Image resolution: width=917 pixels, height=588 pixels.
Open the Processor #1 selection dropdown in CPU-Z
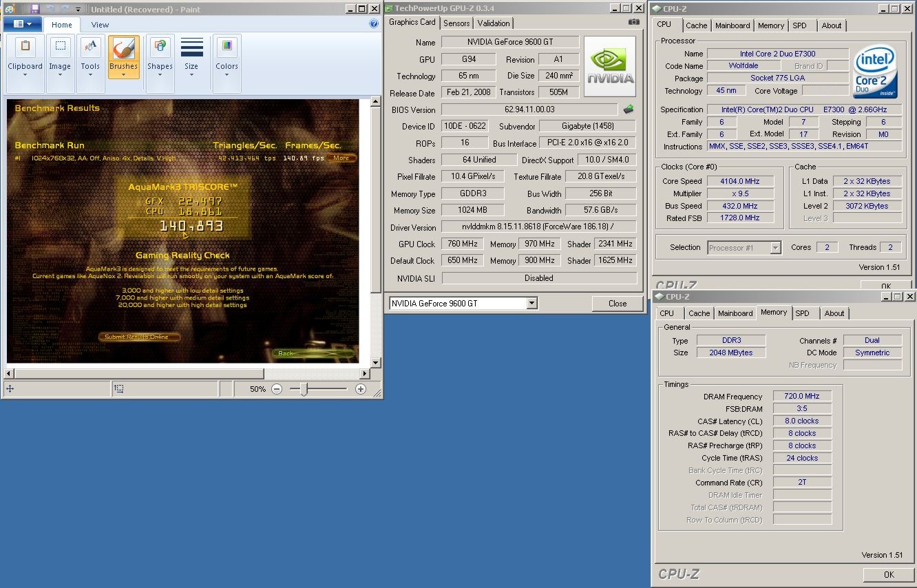744,248
